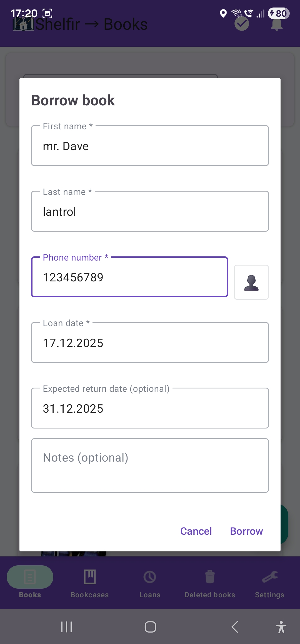Screen dimensions: 300x644
Task: Open the Bookcases tab
Action: (x=90, y=583)
